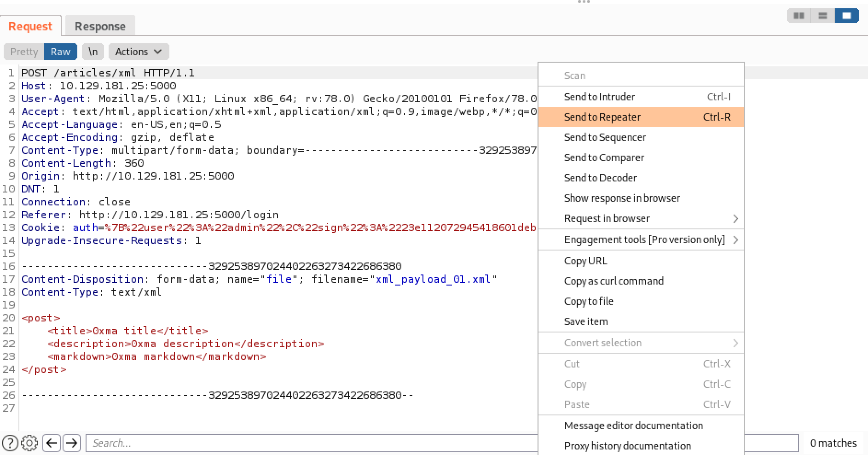Click Copy Ctrl-C menu entry
The width and height of the screenshot is (868, 455).
tap(641, 384)
